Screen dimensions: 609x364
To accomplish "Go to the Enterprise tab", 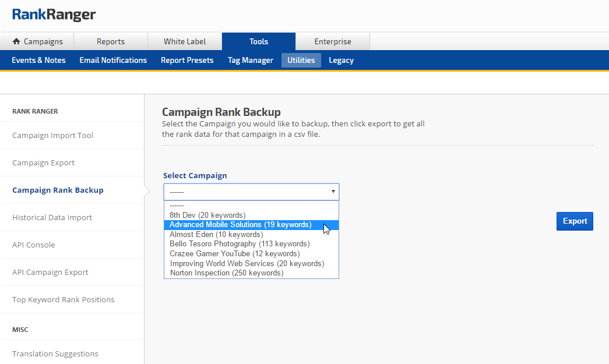I will click(x=333, y=41).
